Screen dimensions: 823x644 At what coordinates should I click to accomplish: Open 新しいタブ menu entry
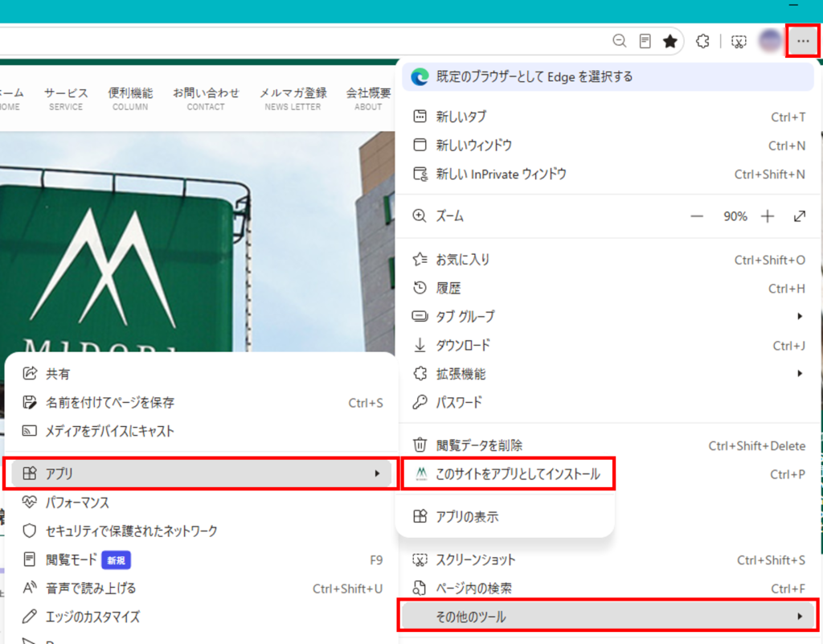tap(609, 117)
